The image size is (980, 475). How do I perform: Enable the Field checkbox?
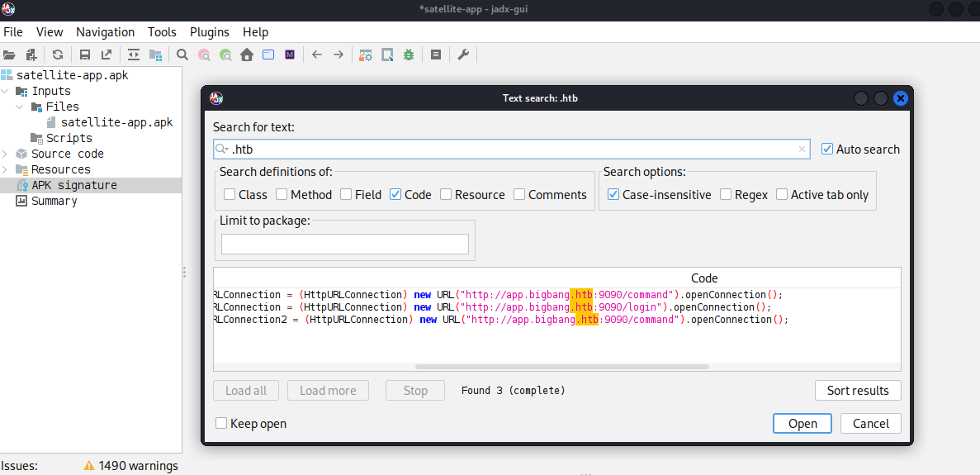pyautogui.click(x=346, y=194)
